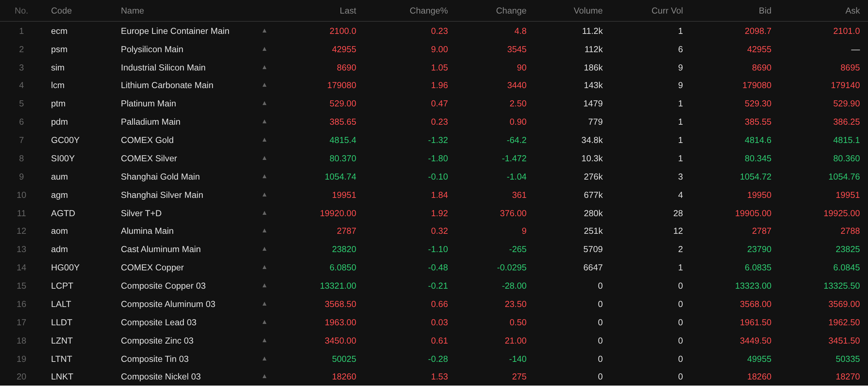This screenshot has height=391, width=868.
Task: Click the arrow icon next to Silver T+D
Action: point(264,213)
